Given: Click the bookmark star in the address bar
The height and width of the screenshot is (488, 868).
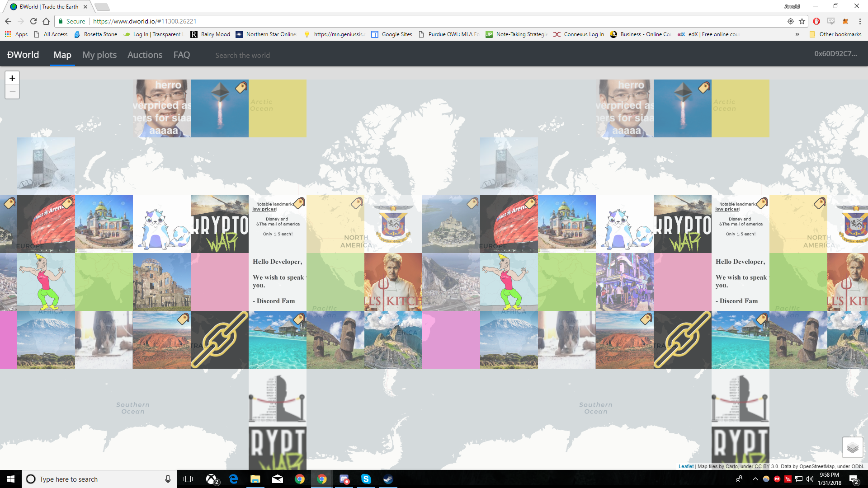Looking at the screenshot, I should coord(802,21).
